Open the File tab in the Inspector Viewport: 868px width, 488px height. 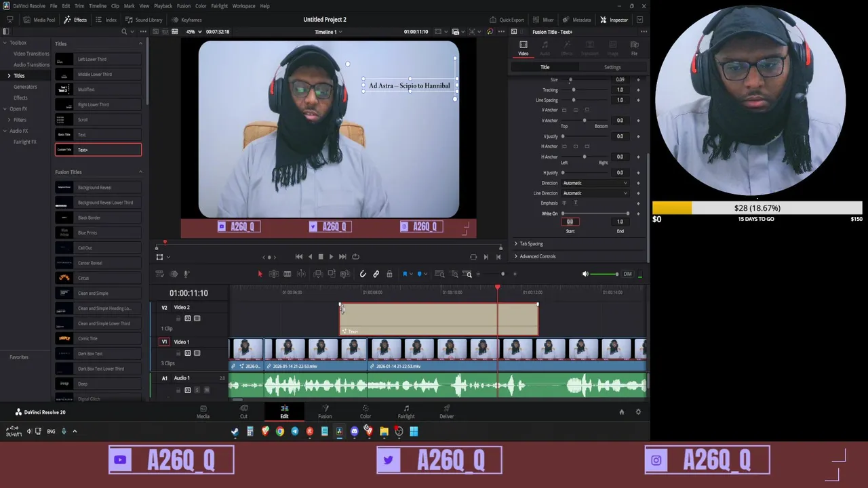[634, 48]
